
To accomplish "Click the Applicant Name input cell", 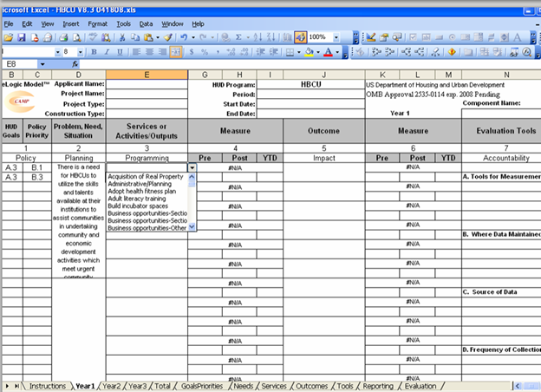I will [147, 84].
